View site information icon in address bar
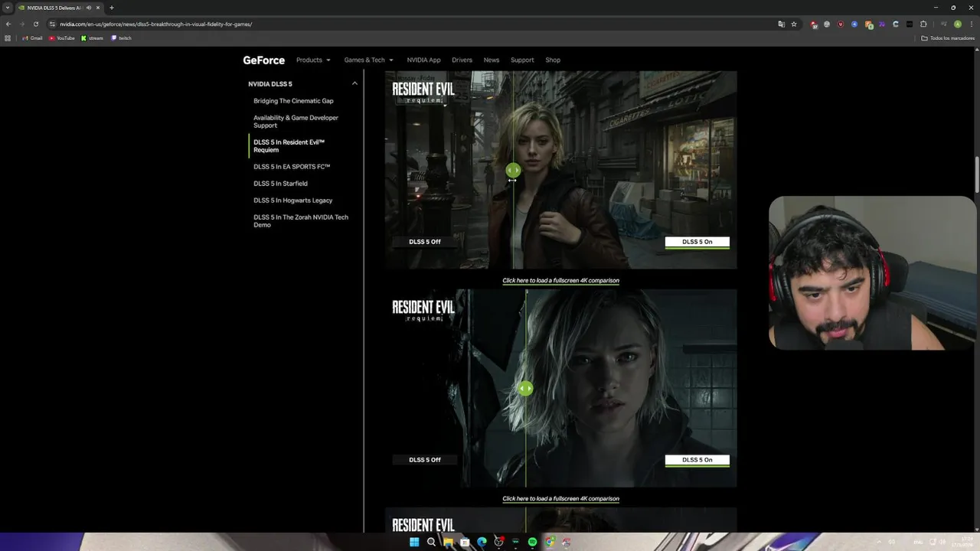Screen dimensions: 980x551 pyautogui.click(x=52, y=24)
